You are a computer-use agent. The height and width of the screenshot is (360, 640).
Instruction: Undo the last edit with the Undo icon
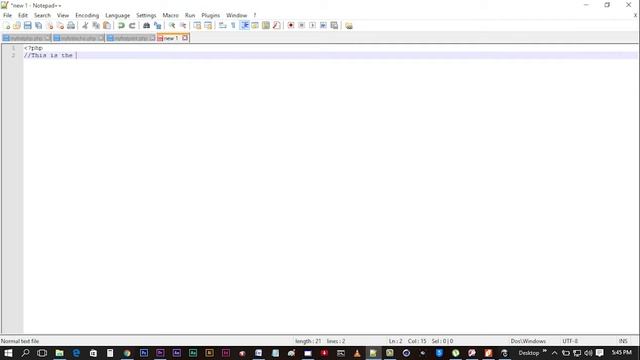pos(121,25)
